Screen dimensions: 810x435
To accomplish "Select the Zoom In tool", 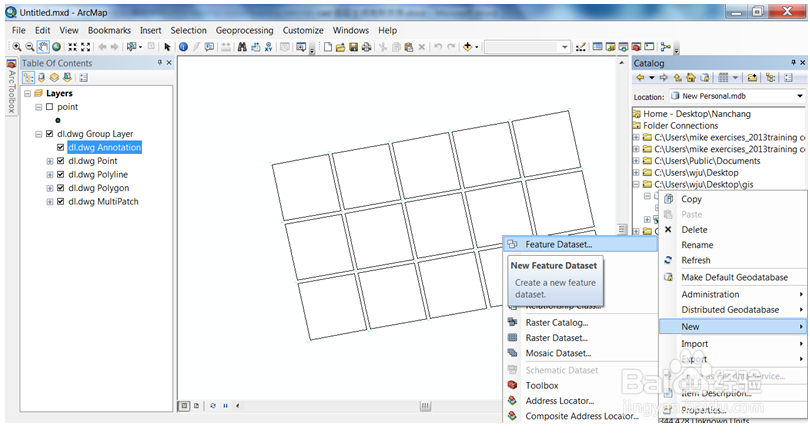I will tap(17, 47).
